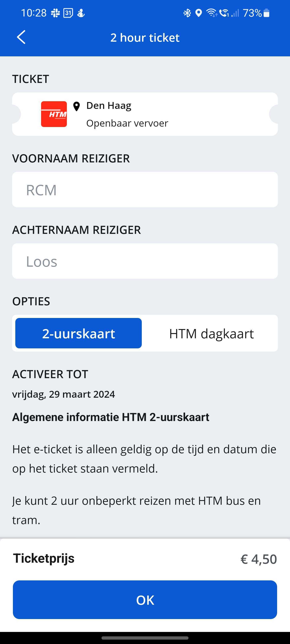This screenshot has height=644, width=290.
Task: Confirm with the OK button
Action: tap(145, 600)
